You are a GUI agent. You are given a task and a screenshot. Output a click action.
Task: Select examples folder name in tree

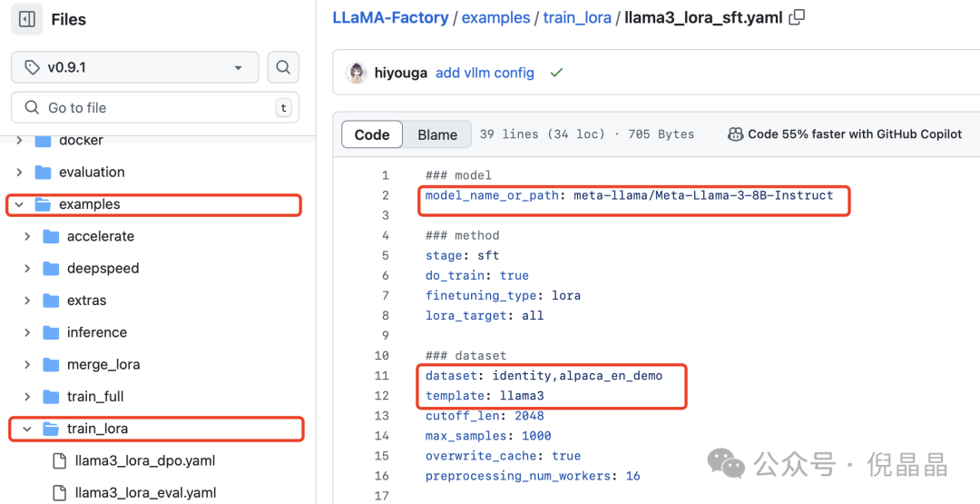[89, 204]
